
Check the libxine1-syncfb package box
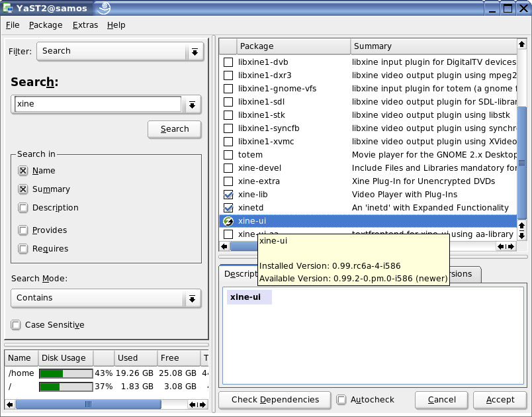click(228, 128)
